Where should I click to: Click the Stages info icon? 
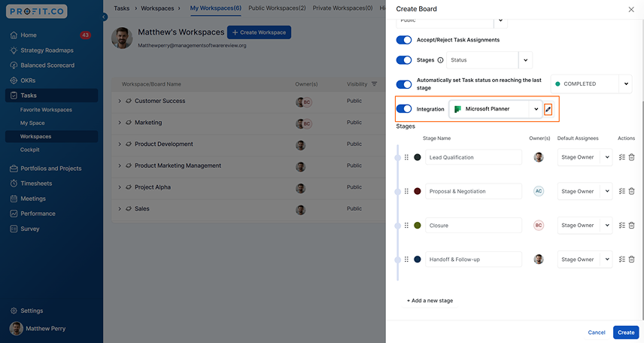pos(440,60)
